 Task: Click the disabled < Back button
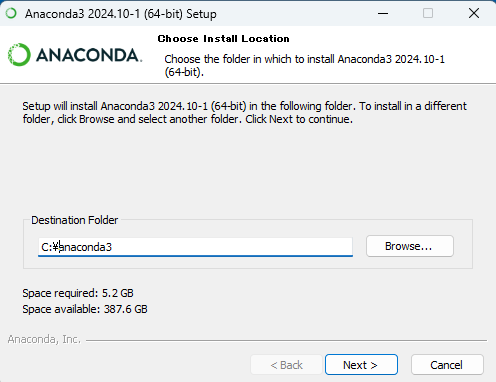point(286,365)
